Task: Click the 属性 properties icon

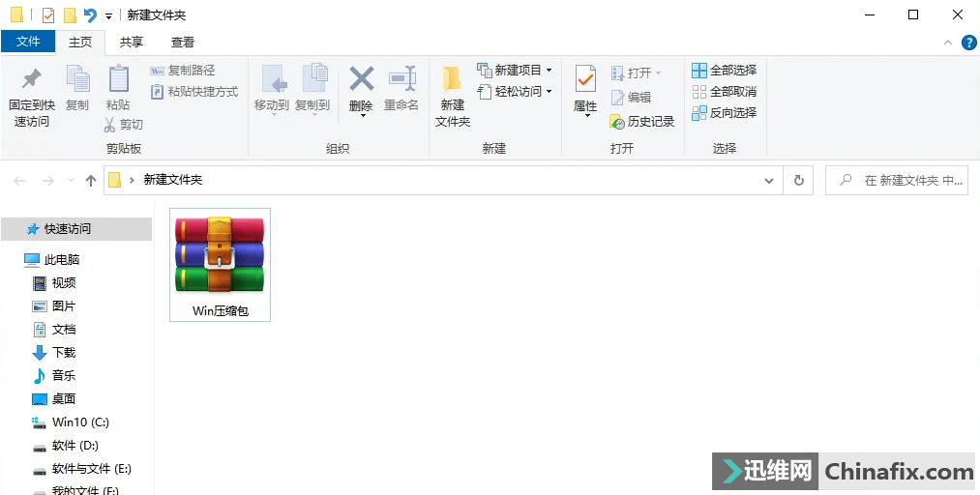Action: coord(585,79)
